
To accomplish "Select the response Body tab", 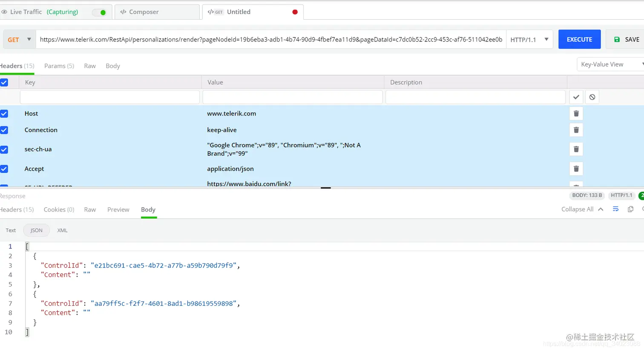I will (148, 210).
